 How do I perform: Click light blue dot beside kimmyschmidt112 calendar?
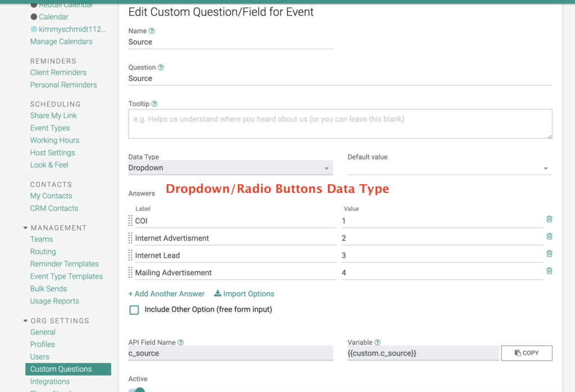tap(34, 29)
